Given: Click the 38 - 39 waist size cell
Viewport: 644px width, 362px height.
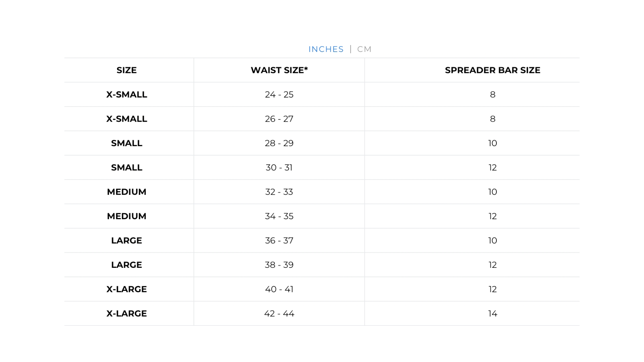Looking at the screenshot, I should (x=279, y=265).
